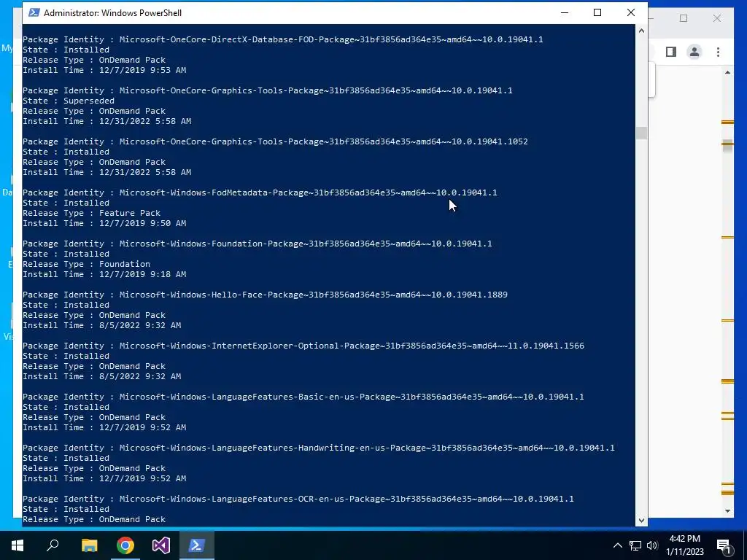Click the Graphics-Tools package ending 19041.1052
Image resolution: width=747 pixels, height=560 pixels.
(275, 141)
